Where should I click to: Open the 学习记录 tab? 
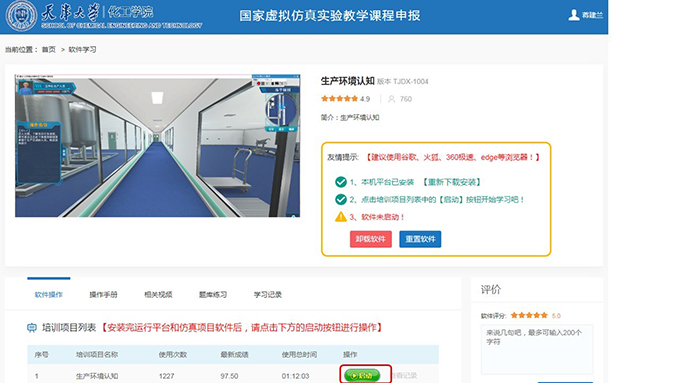point(268,295)
